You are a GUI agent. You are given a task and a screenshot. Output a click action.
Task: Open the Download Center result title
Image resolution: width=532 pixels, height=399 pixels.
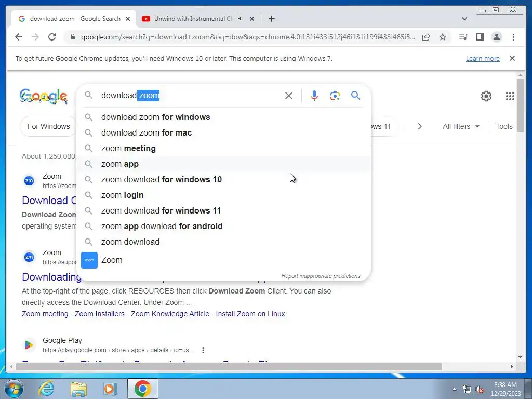(x=49, y=201)
